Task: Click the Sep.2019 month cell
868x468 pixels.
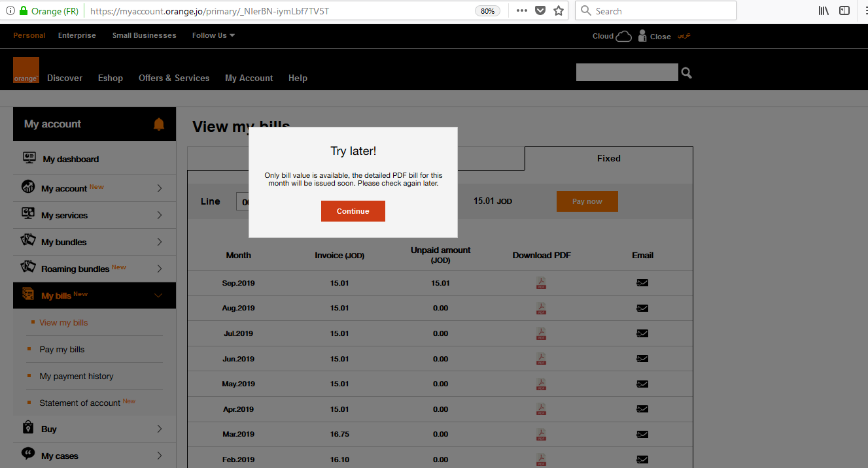Action: point(238,283)
